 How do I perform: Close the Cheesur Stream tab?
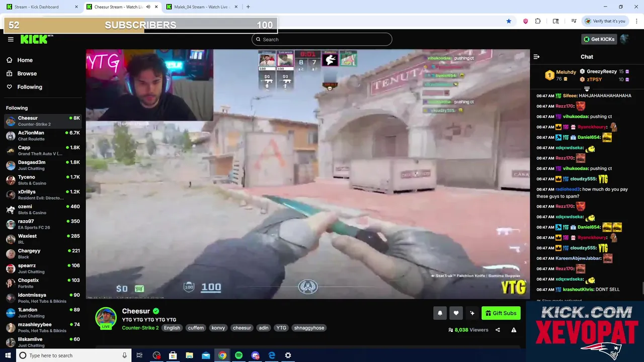point(156,7)
